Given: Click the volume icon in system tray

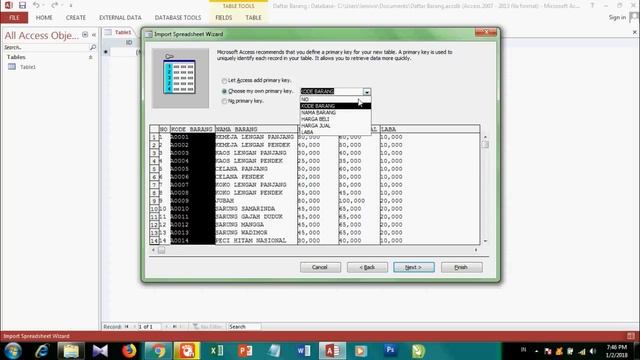Looking at the screenshot, I should 593,351.
